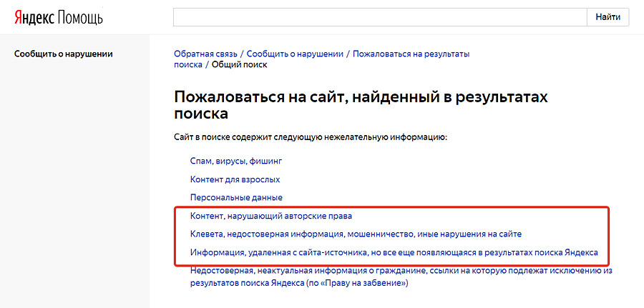Open the Помощь home link in header
Viewport: 644px width, 308px height.
(81, 18)
